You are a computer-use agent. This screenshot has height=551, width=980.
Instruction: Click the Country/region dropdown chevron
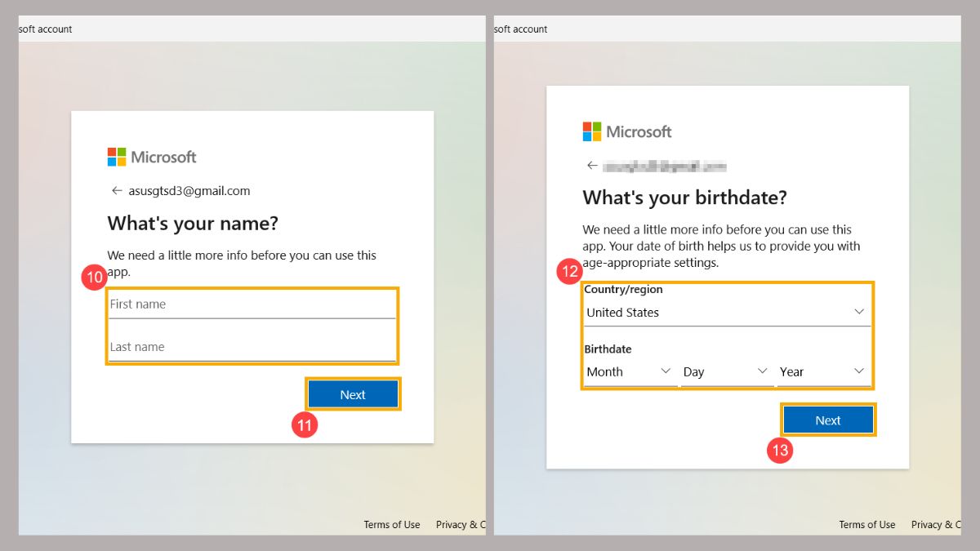[x=858, y=311]
